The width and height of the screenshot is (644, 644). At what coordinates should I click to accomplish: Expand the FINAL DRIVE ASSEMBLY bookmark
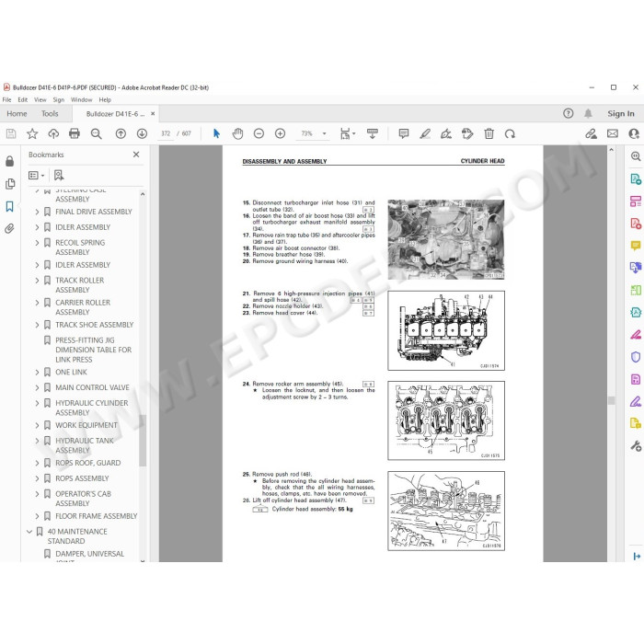37,212
